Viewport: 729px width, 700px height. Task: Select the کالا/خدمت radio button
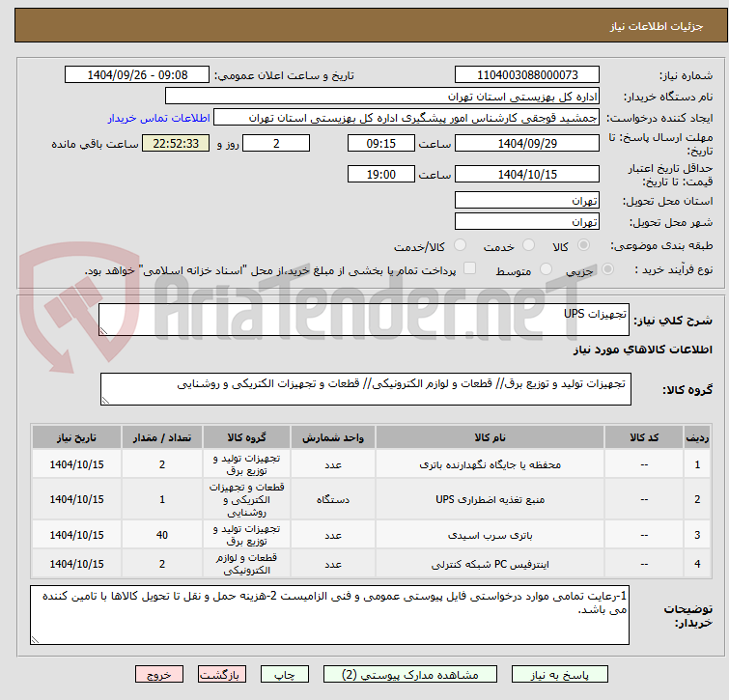click(x=460, y=245)
